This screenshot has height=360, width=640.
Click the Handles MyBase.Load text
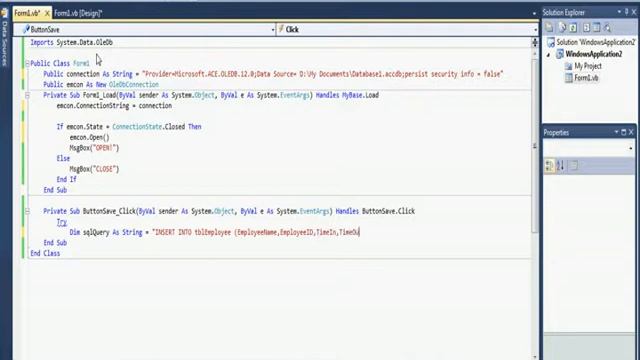[x=347, y=96]
